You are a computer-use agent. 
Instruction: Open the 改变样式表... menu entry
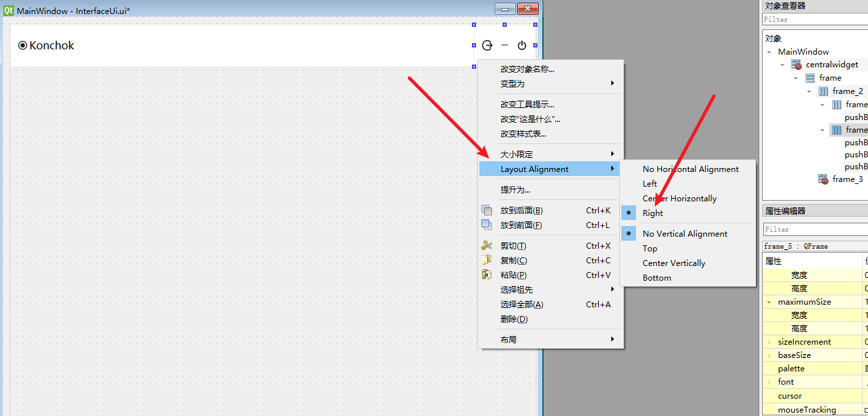pos(523,133)
